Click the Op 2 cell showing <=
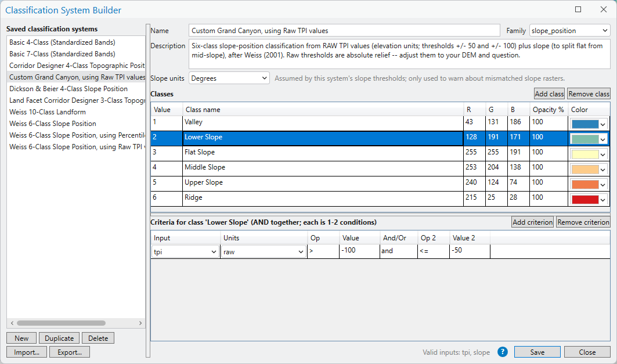The image size is (617, 364). click(x=434, y=251)
